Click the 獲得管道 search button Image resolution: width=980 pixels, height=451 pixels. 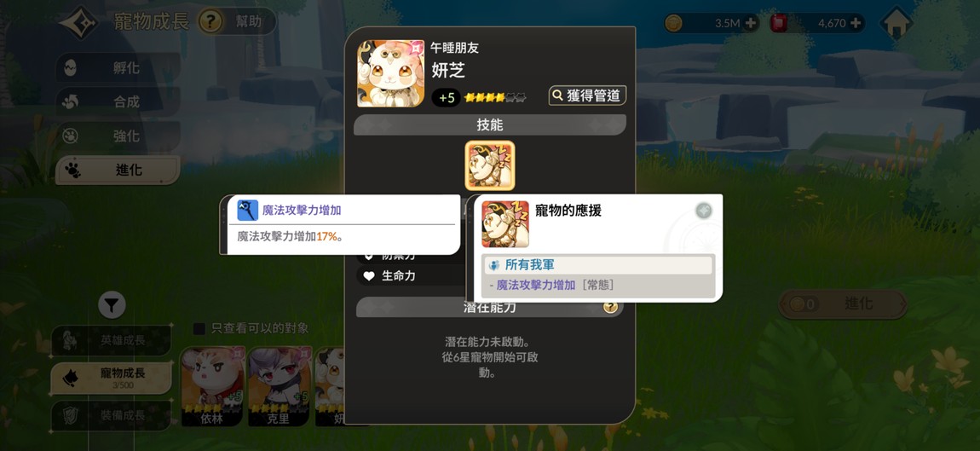point(587,95)
